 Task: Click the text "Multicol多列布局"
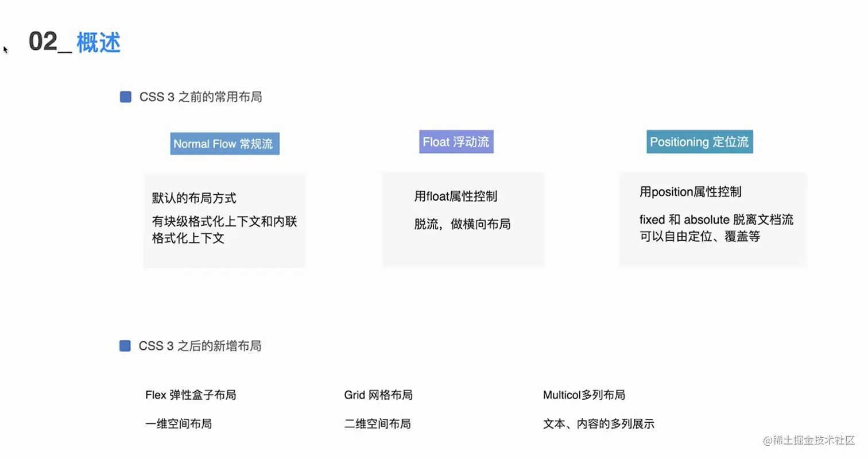pyautogui.click(x=584, y=395)
